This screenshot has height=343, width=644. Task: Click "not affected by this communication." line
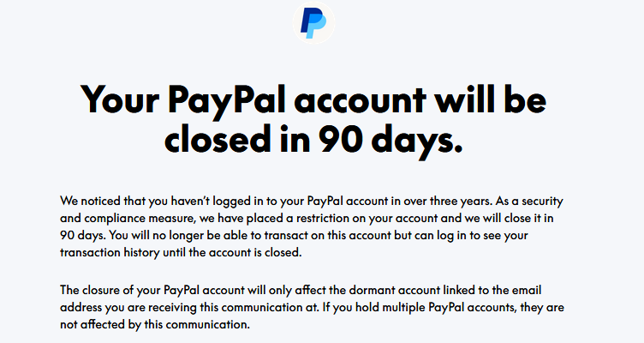click(155, 324)
